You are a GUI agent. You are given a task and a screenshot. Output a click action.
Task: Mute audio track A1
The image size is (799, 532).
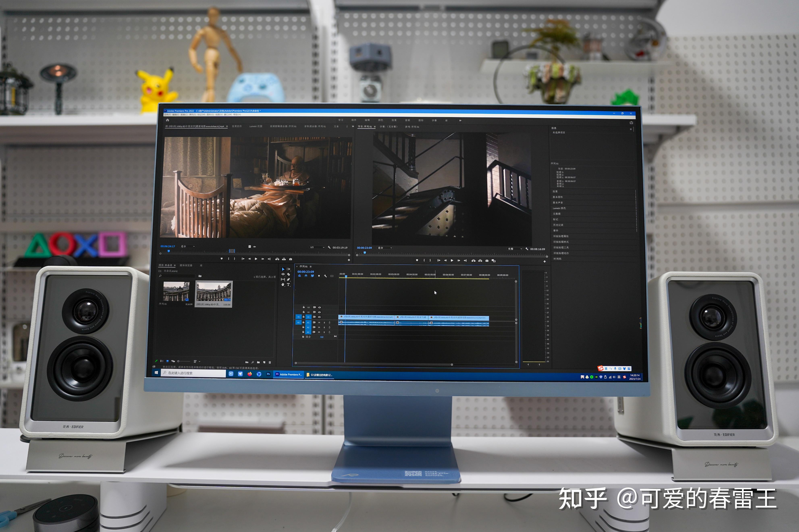319,322
